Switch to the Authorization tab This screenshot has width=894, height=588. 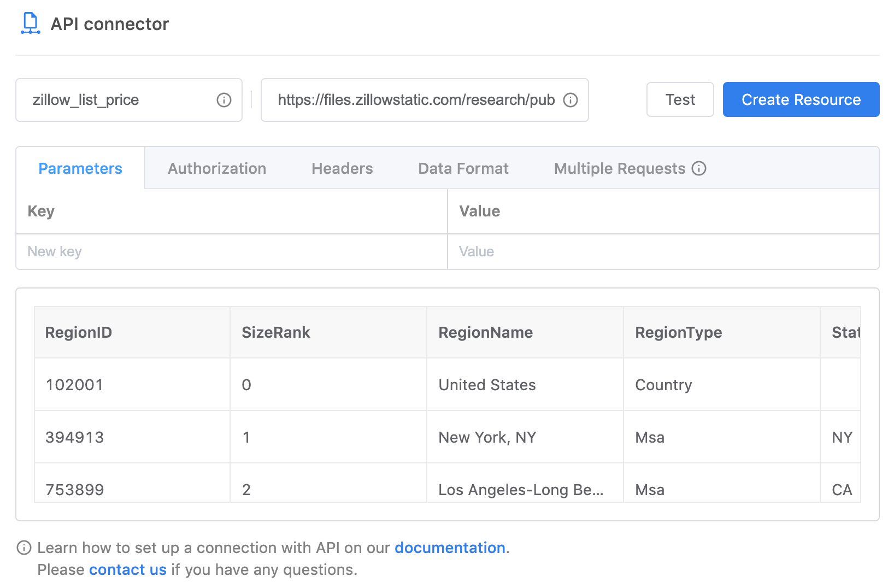click(x=217, y=168)
